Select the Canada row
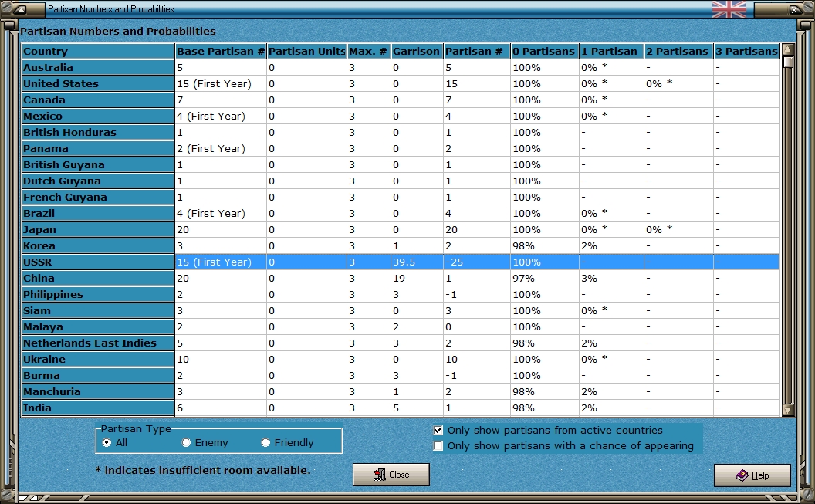Image resolution: width=815 pixels, height=504 pixels. [x=401, y=100]
